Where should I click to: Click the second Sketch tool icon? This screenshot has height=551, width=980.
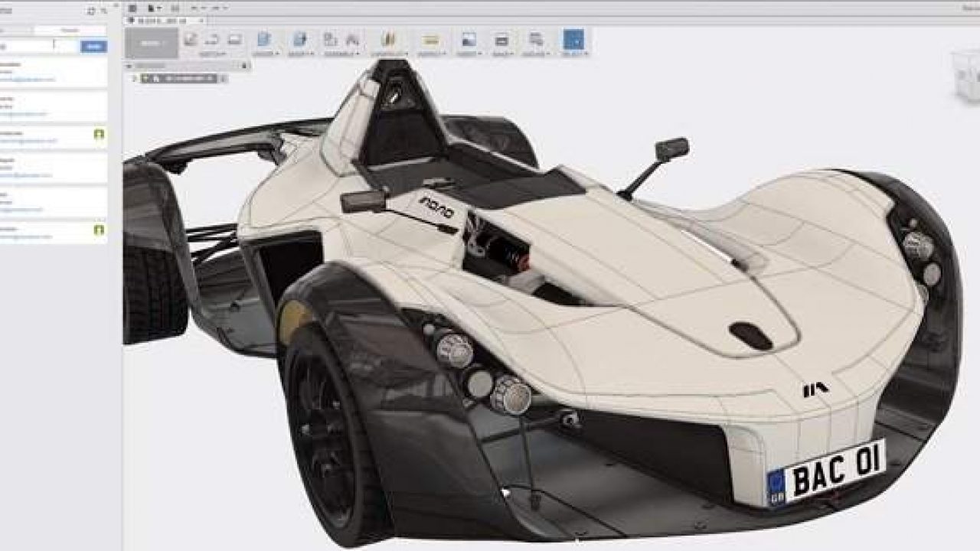(213, 39)
